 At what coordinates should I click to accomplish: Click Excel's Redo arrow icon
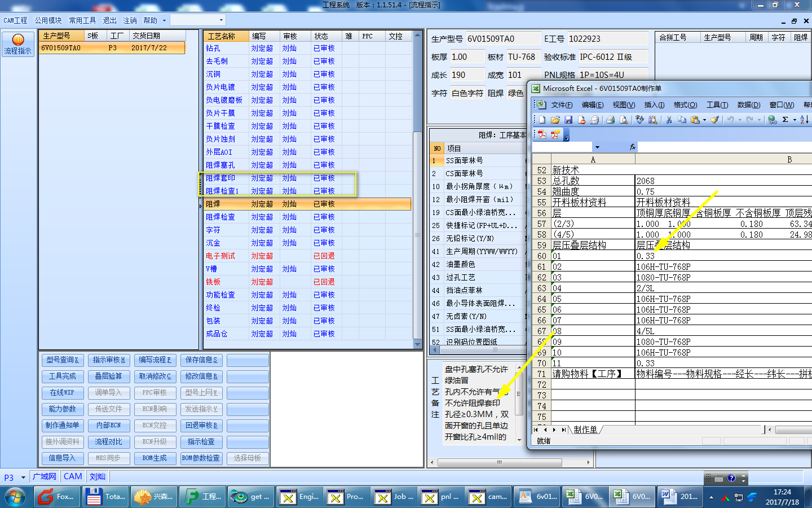click(749, 120)
